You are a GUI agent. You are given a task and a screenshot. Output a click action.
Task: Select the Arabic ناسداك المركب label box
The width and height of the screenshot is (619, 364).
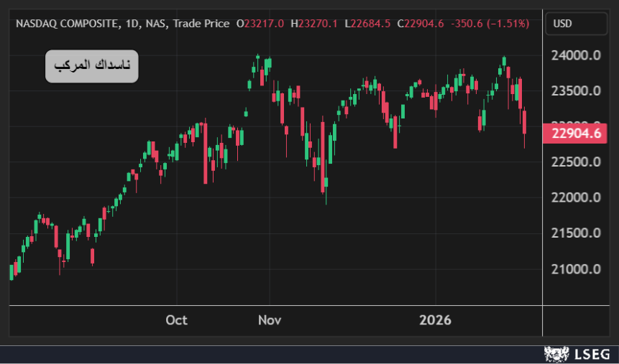[91, 66]
